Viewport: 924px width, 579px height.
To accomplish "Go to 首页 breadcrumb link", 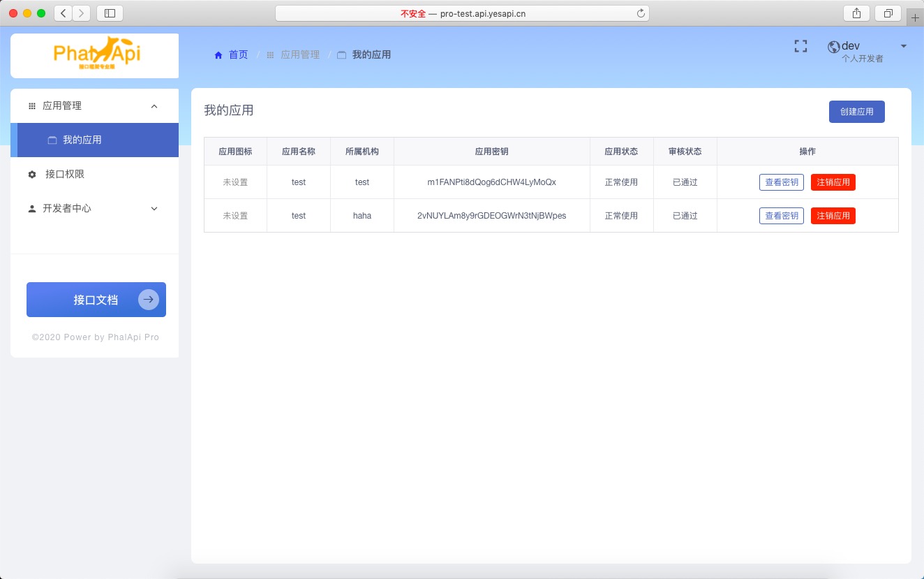I will pos(238,54).
